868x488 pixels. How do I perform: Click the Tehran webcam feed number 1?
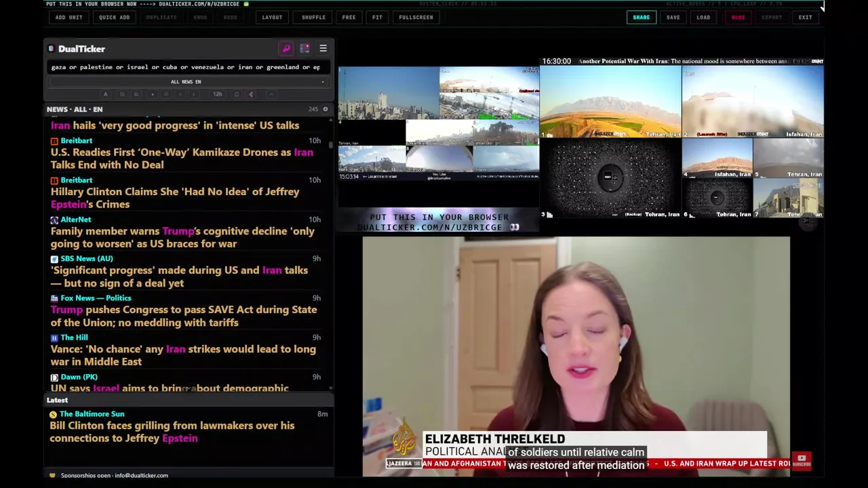610,102
